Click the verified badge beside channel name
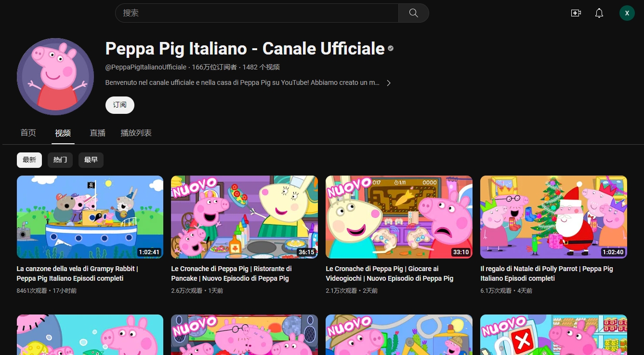 [391, 48]
